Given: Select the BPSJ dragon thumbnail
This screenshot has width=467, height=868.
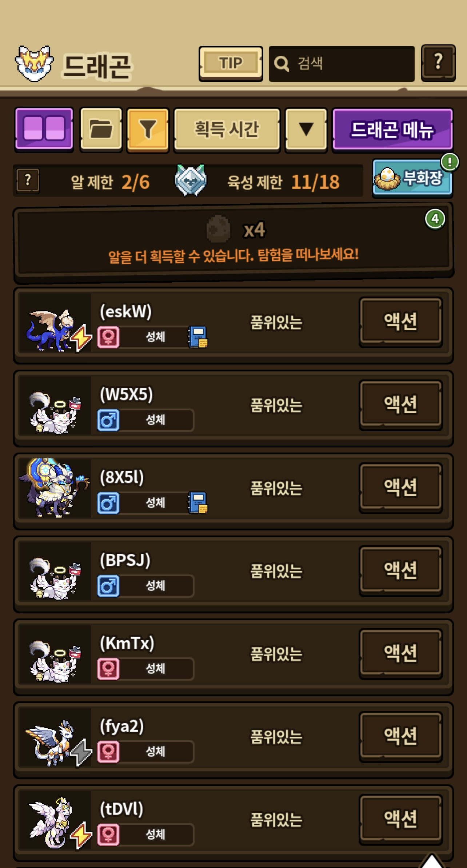Looking at the screenshot, I should (x=55, y=571).
